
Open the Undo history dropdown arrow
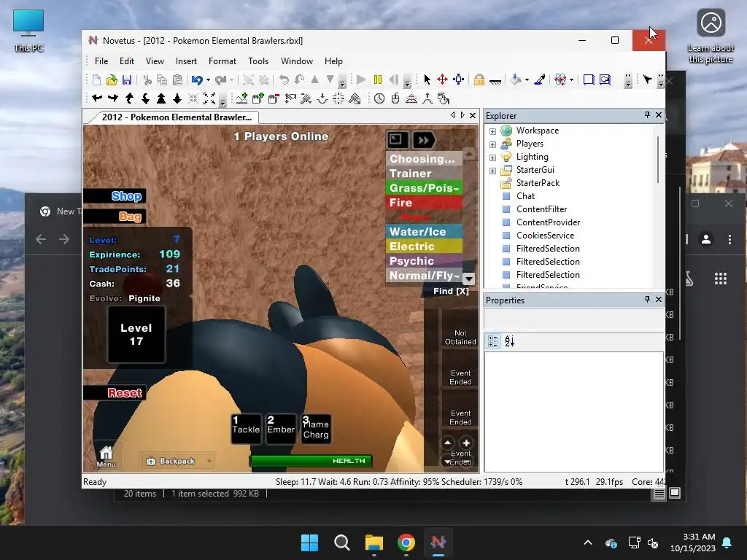coord(208,80)
